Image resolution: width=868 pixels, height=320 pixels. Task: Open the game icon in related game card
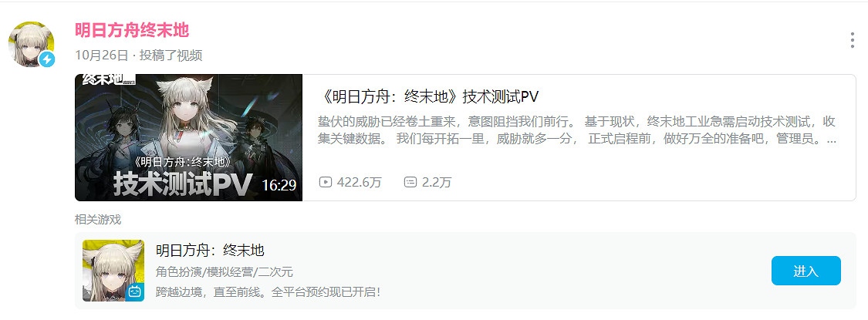pos(113,271)
